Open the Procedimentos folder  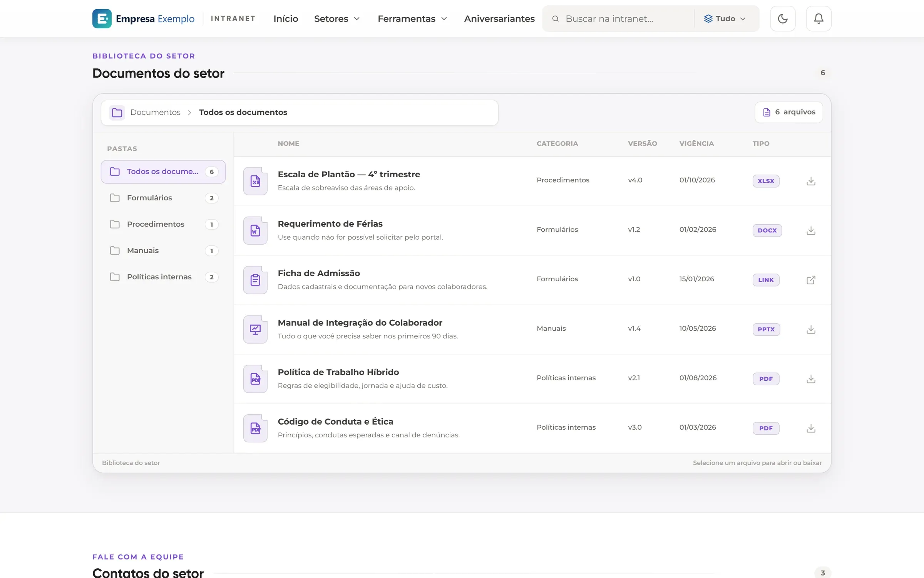(163, 224)
